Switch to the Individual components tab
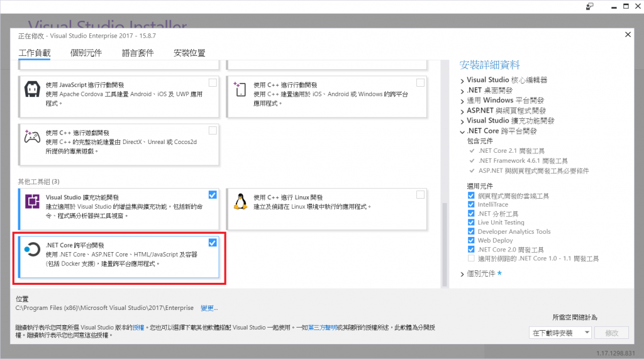The height and width of the screenshot is (359, 644). click(86, 53)
